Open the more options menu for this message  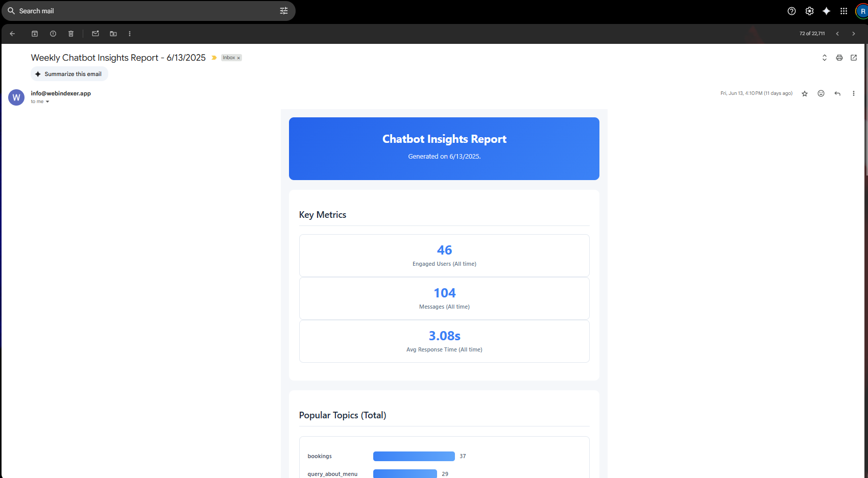(854, 93)
